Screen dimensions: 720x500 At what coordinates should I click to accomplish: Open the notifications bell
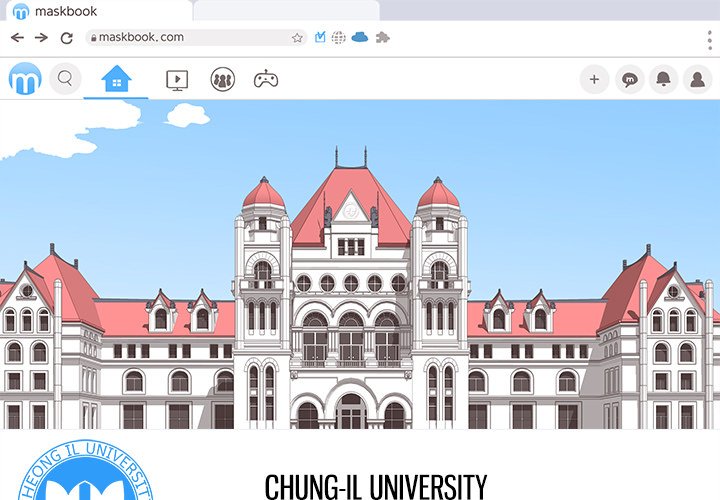(663, 80)
